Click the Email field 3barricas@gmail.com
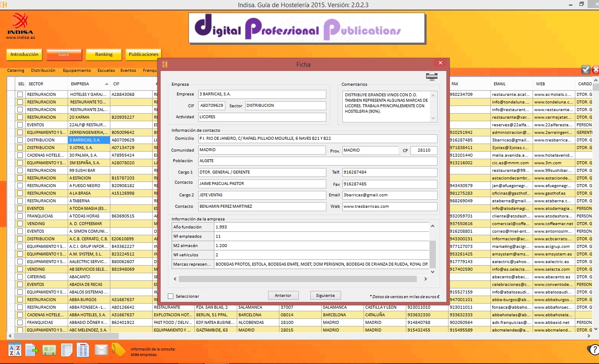The width and height of the screenshot is (599, 364). point(390,195)
